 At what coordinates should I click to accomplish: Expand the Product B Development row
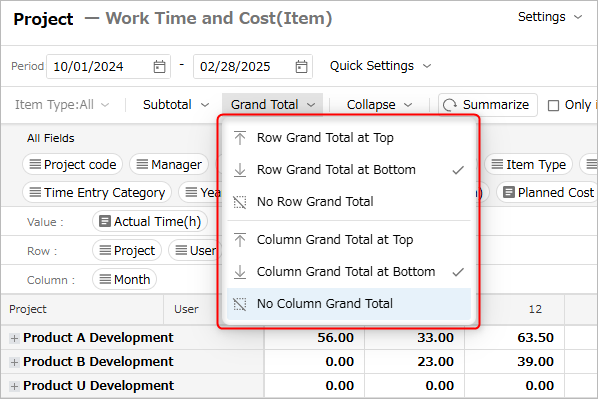tap(14, 362)
